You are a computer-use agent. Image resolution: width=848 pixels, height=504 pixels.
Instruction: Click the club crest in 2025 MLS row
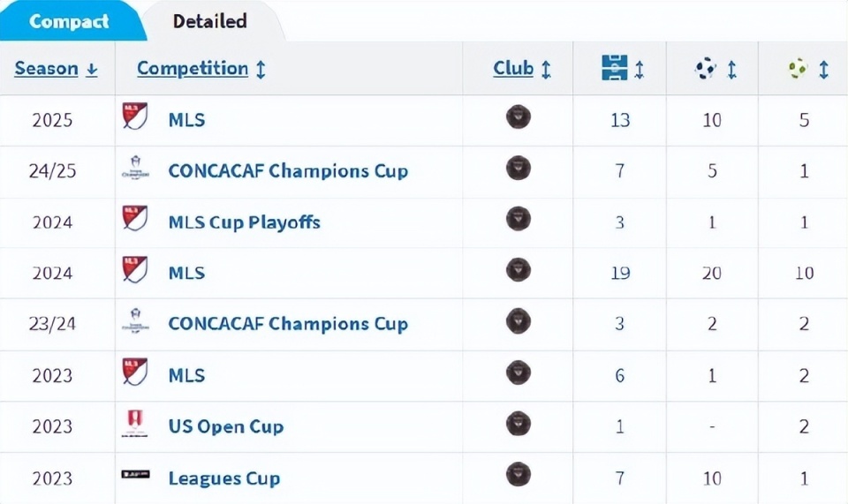[x=519, y=117]
